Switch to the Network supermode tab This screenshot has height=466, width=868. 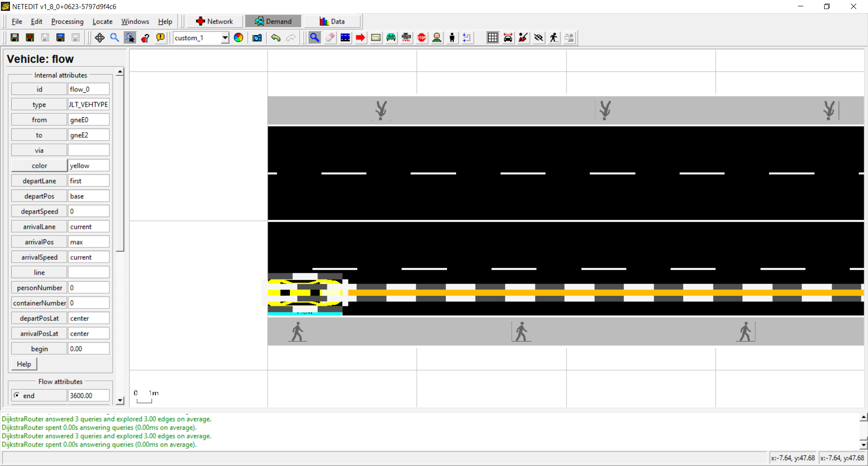pyautogui.click(x=215, y=21)
